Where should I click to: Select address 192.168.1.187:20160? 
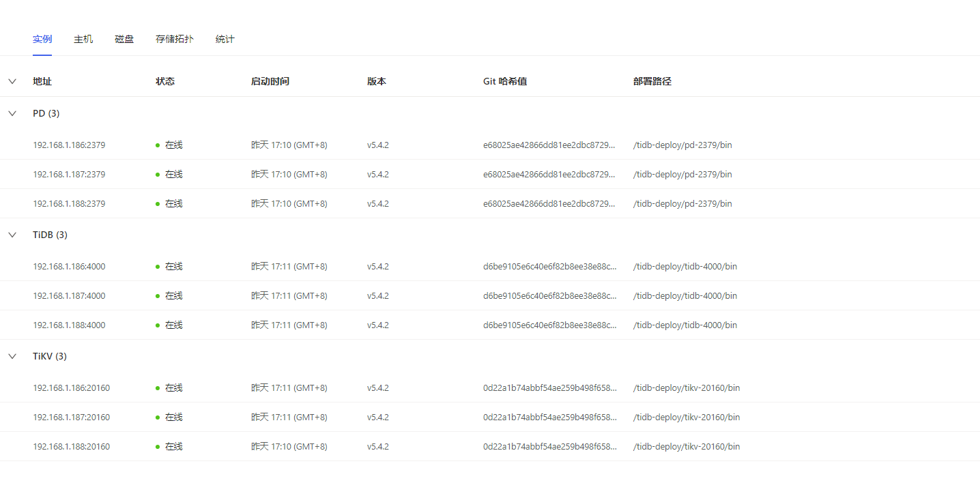tap(72, 418)
